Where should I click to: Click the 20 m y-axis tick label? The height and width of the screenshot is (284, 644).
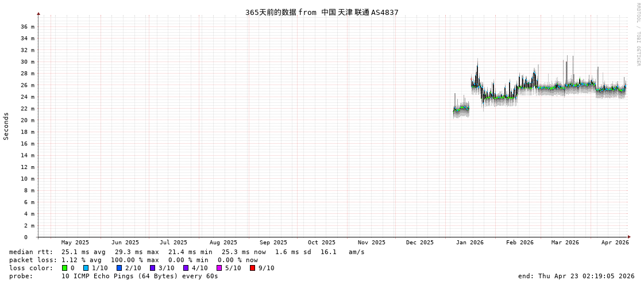click(28, 120)
